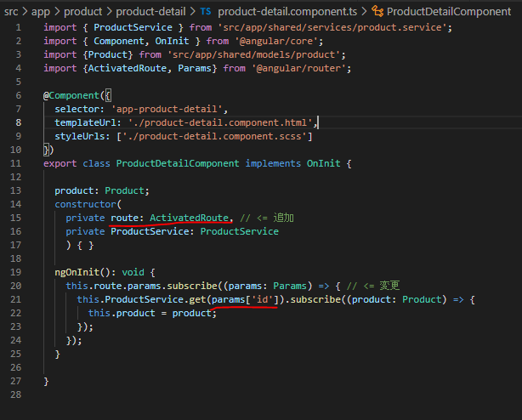Click 'get' method call on line 21
This screenshot has width=522, height=420.
coord(197,299)
